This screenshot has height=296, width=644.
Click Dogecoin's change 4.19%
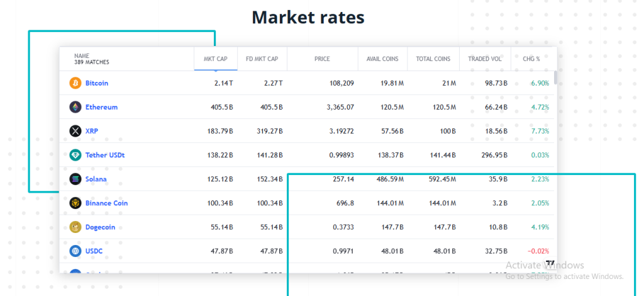click(x=540, y=227)
